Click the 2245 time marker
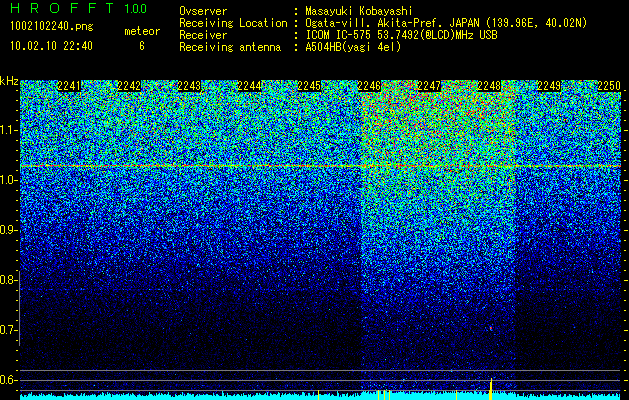Viewport: 629px width, 400px height. [x=309, y=86]
